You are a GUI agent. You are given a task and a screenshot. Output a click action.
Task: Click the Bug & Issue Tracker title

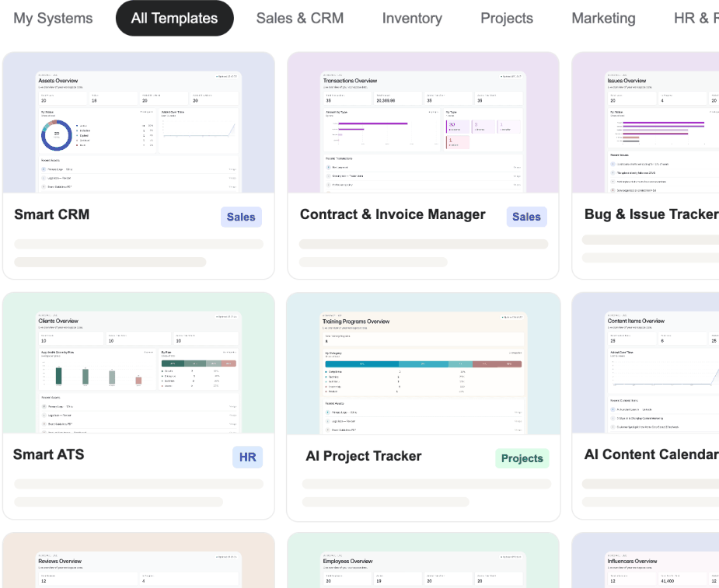pyautogui.click(x=651, y=214)
